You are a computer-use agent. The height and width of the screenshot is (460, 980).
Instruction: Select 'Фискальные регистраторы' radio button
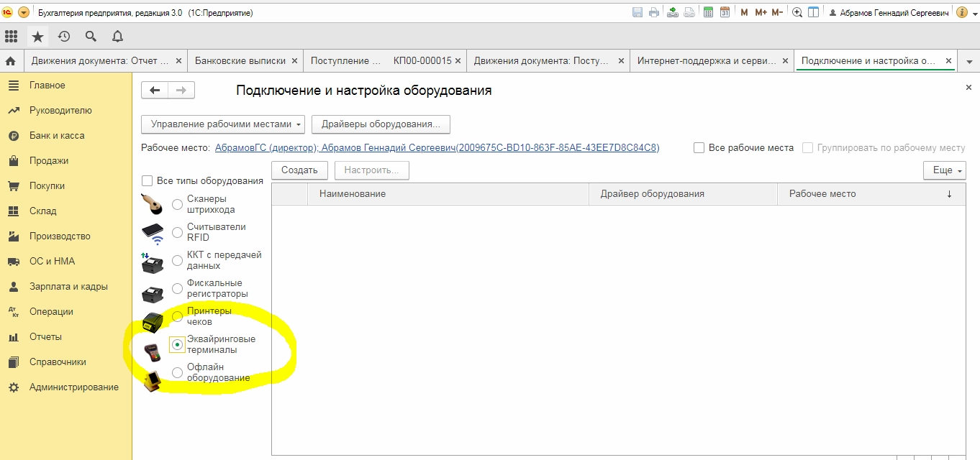(177, 289)
